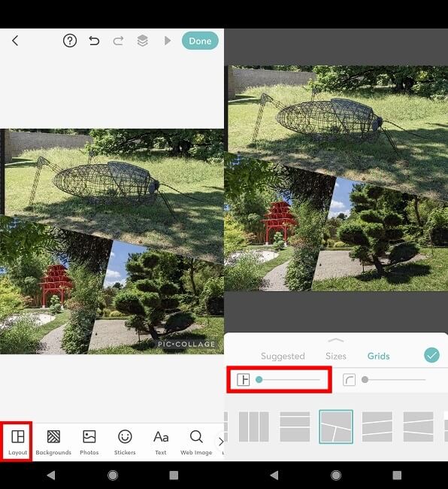Choose the three vertical columns grid

pos(253,427)
